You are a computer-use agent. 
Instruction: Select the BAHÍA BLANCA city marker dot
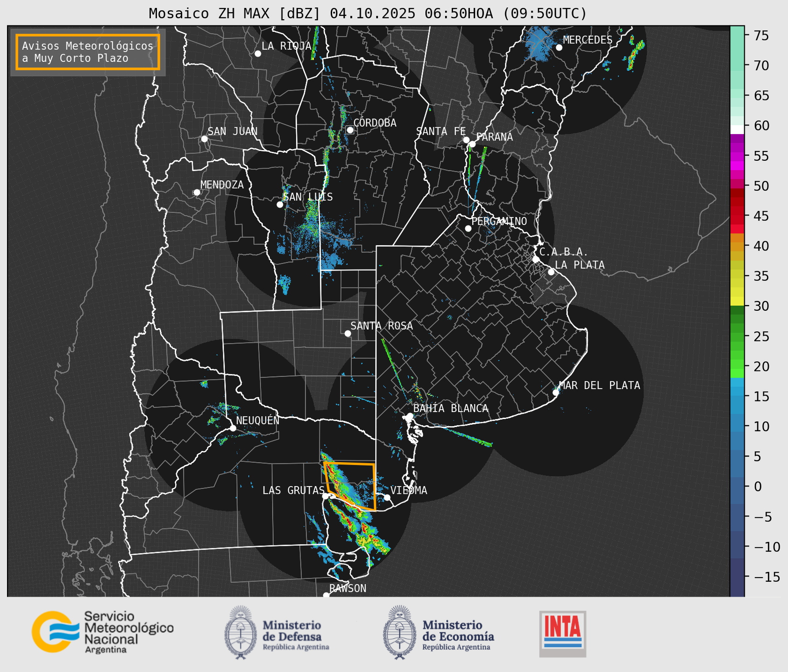coord(410,416)
